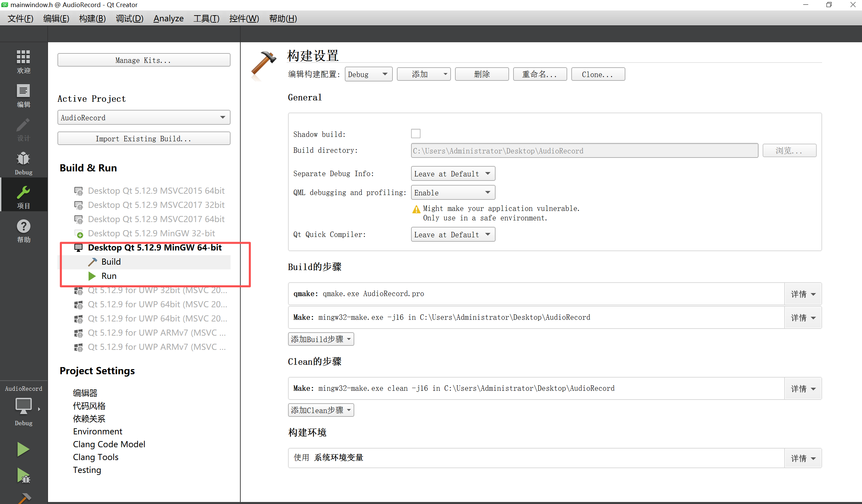Viewport: 862px width, 504px height.
Task: Open Environment project settings
Action: pyautogui.click(x=97, y=431)
